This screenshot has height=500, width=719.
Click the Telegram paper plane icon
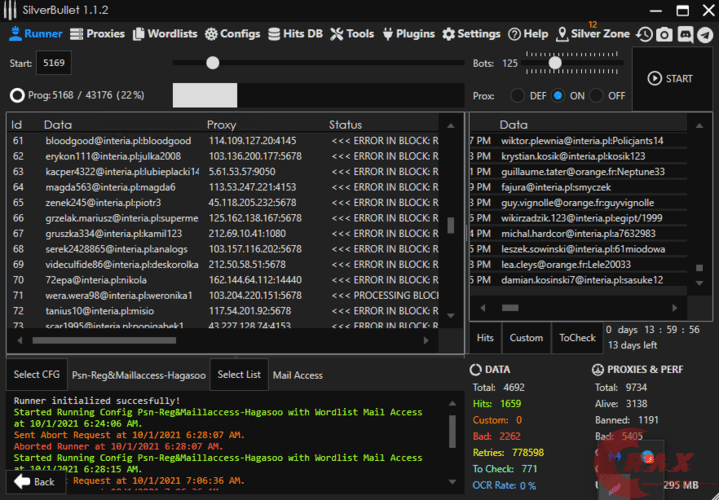(705, 34)
